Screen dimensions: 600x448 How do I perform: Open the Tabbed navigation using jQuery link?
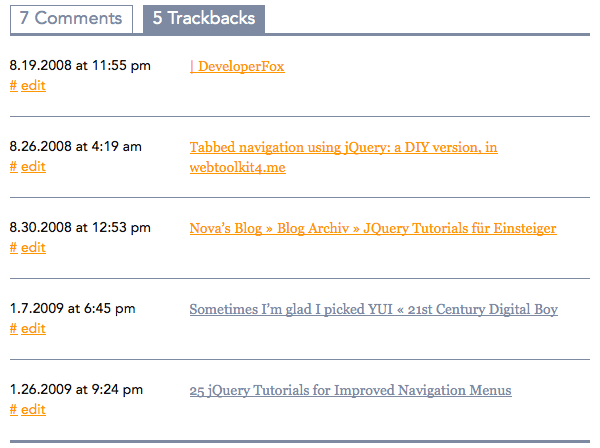(x=343, y=147)
